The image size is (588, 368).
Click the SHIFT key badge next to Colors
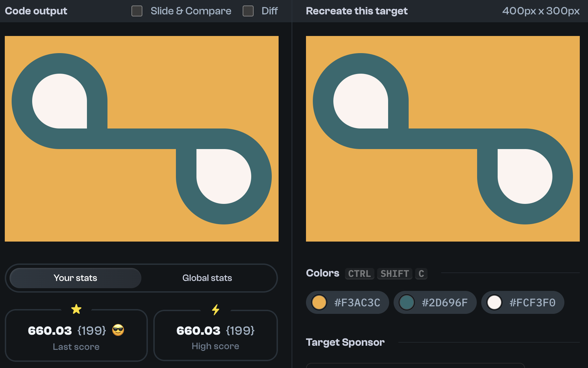tap(394, 273)
